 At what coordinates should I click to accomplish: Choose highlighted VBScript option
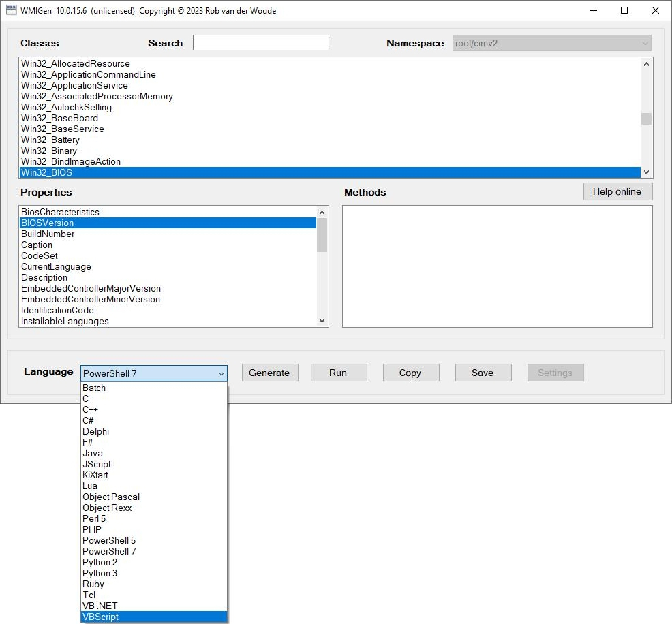[x=154, y=617]
